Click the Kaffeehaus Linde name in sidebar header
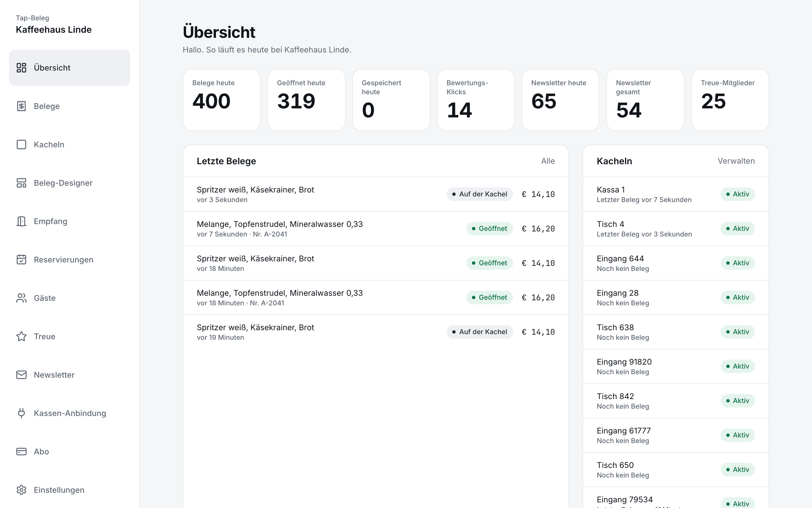The width and height of the screenshot is (812, 508). pyautogui.click(x=54, y=30)
